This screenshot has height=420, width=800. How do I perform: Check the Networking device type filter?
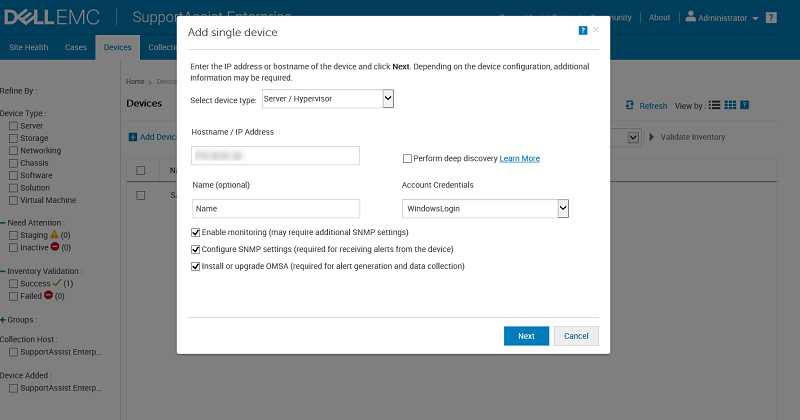tap(13, 151)
